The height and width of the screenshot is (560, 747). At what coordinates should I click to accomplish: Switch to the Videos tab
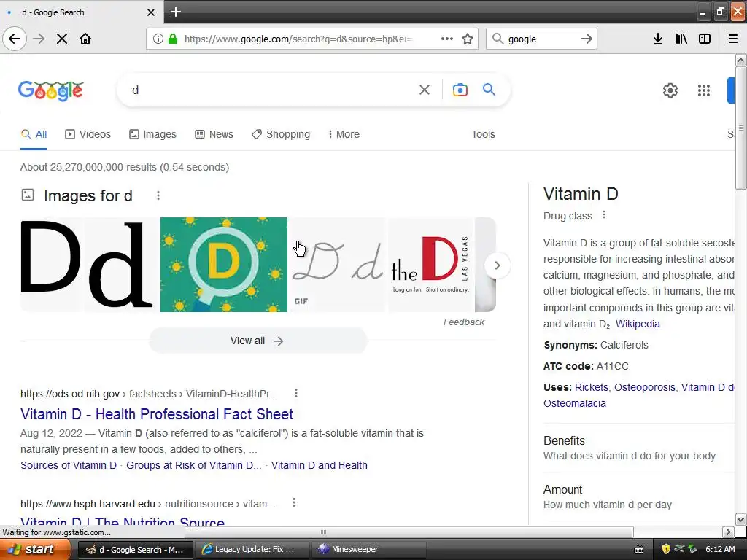coord(88,134)
